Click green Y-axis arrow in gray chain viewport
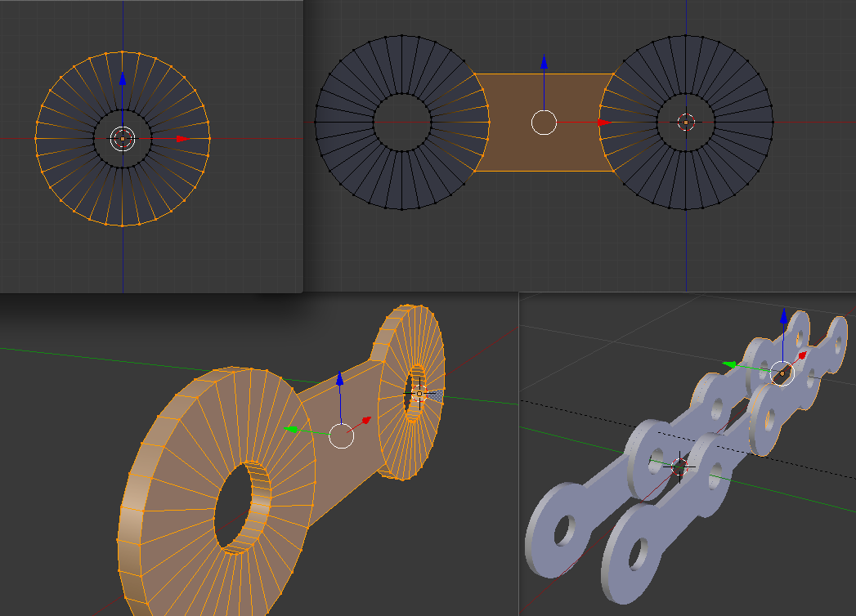This screenshot has width=856, height=616. [x=728, y=364]
